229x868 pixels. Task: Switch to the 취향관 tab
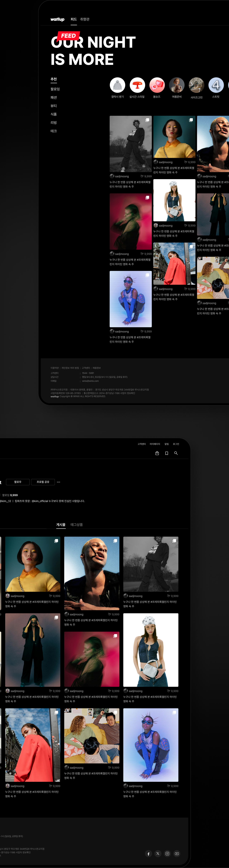85,20
